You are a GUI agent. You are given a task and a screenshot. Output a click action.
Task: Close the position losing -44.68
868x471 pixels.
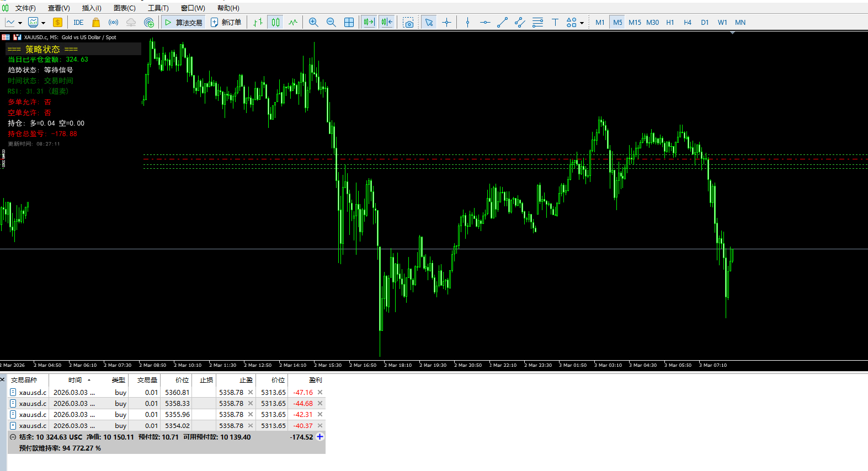point(320,403)
